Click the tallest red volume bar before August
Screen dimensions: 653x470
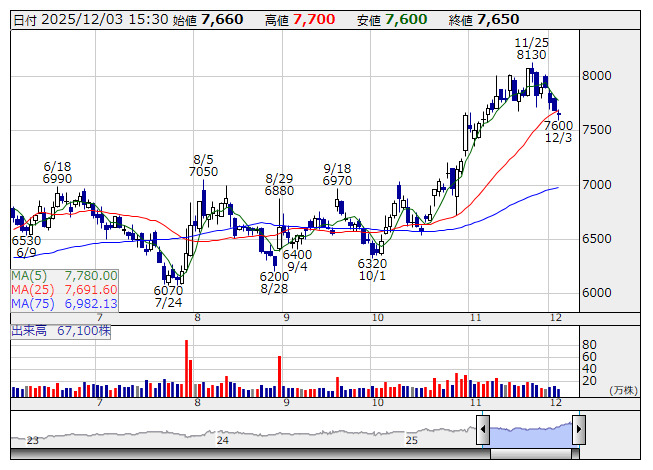187,368
